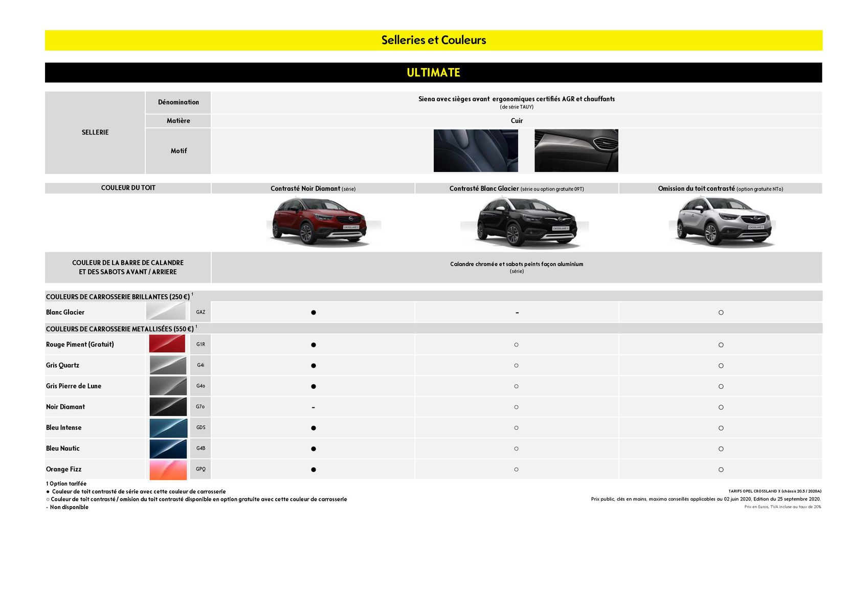Viewport: 868px width, 614px height.
Task: Click Bleu Nautic filled dot under Noir Diamant roof
Action: [314, 449]
